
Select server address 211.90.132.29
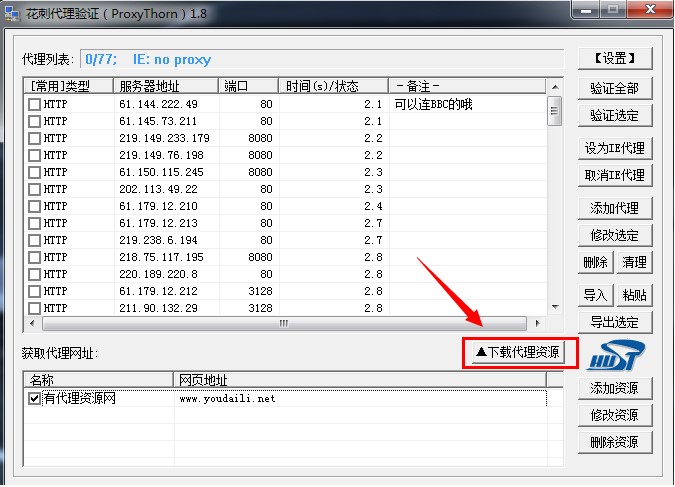pyautogui.click(x=158, y=308)
